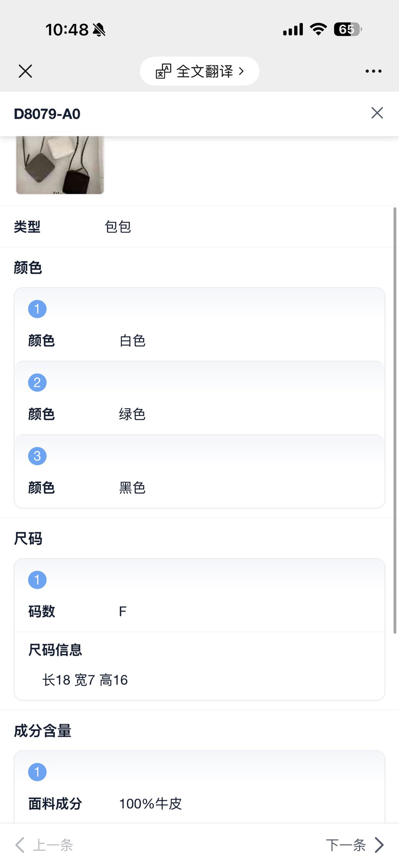The image size is (399, 868).
Task: Open 全文翻译 full-text translation
Action: 205,71
